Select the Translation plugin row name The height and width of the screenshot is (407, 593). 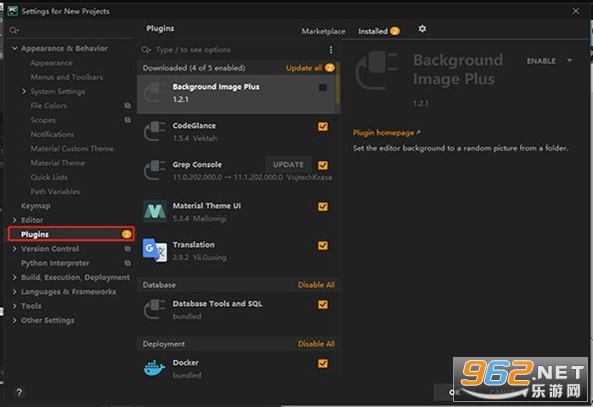[194, 245]
